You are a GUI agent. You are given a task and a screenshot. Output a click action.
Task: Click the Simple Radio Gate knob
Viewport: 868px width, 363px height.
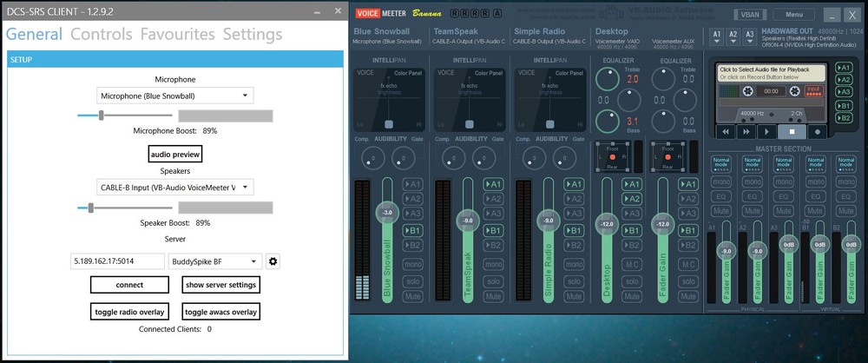point(564,159)
